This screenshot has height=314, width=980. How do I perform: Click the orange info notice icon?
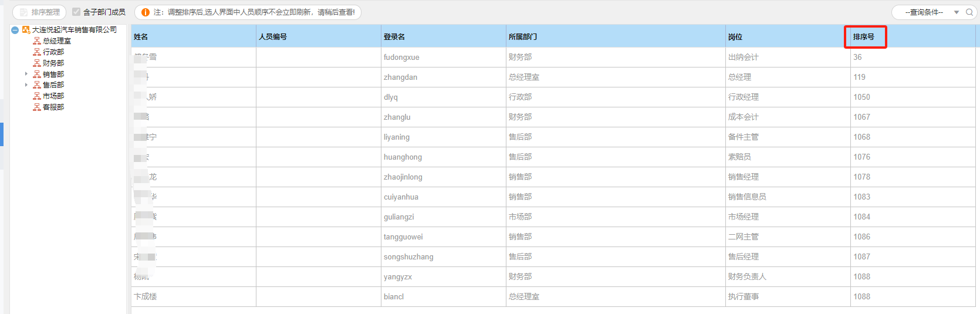tap(146, 12)
